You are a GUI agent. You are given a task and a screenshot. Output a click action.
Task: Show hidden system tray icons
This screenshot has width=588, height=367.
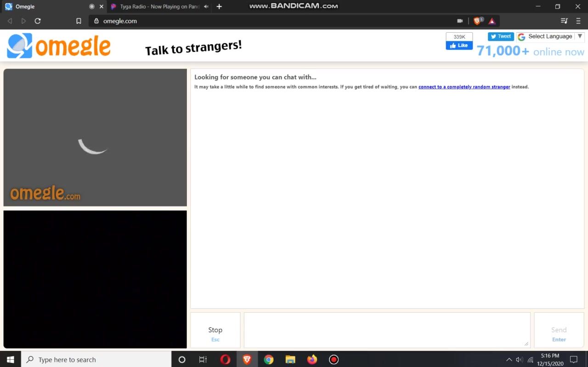(509, 360)
